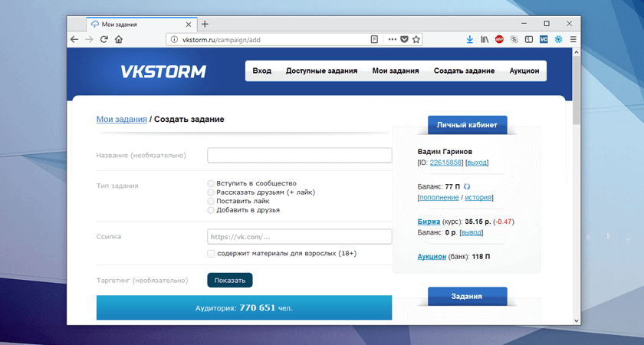644x345 pixels.
Task: Open the Личный кабинет button
Action: tap(468, 125)
